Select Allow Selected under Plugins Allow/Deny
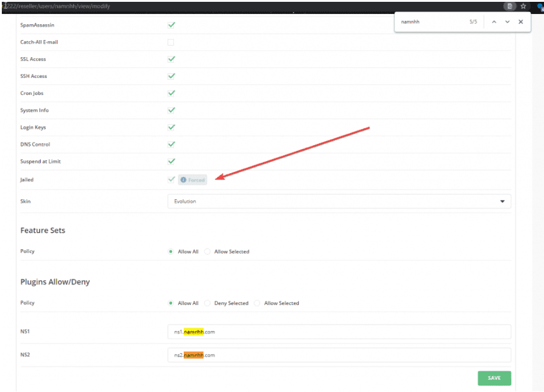Viewport: 544px width, 392px height. click(x=258, y=303)
